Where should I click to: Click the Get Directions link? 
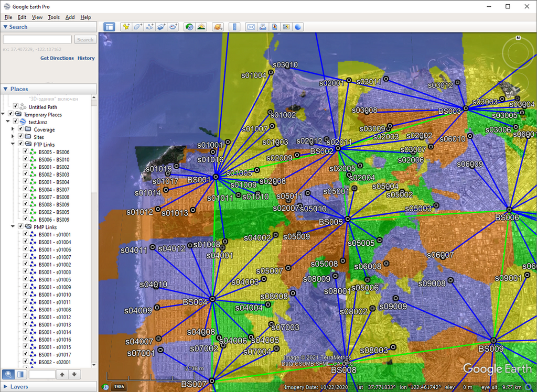57,58
